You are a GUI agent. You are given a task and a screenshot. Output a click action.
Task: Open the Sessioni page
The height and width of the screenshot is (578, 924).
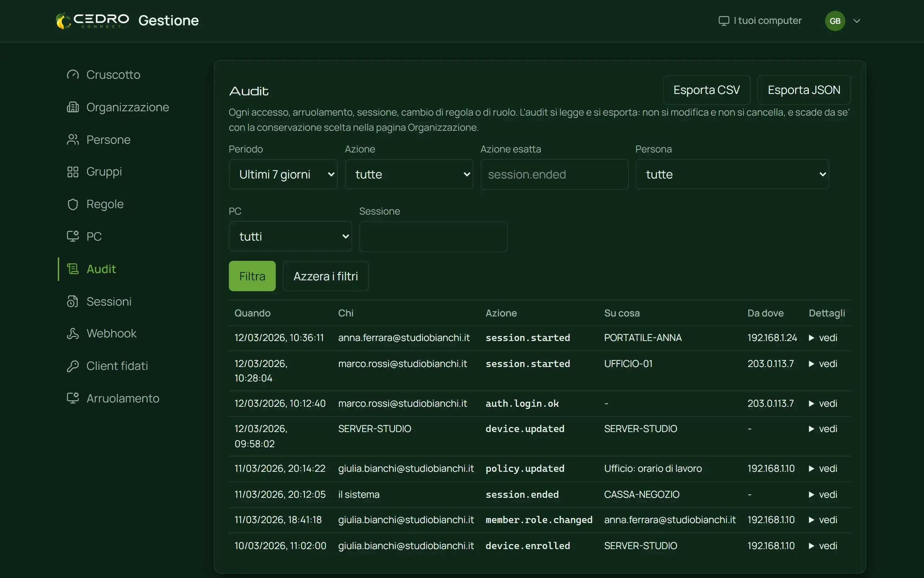click(x=109, y=301)
